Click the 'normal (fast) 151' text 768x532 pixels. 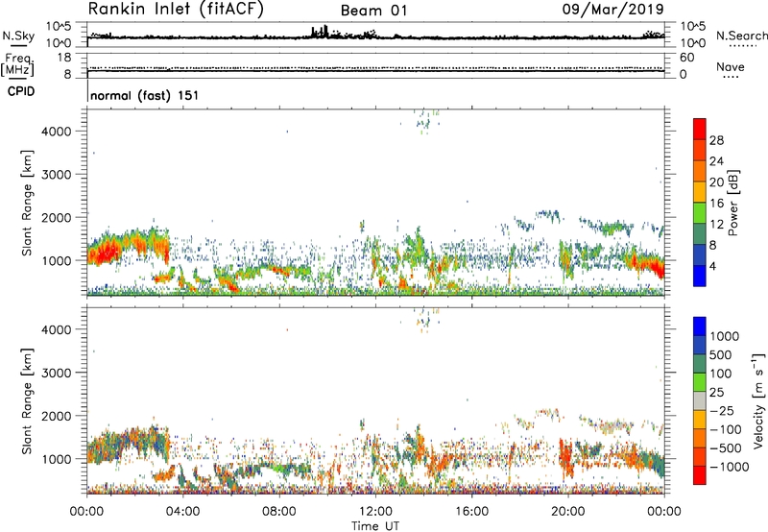click(145, 95)
